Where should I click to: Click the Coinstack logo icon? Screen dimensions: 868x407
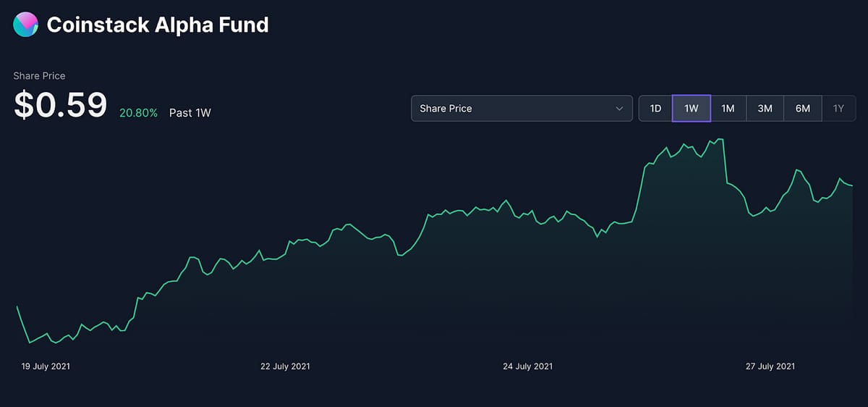[25, 25]
